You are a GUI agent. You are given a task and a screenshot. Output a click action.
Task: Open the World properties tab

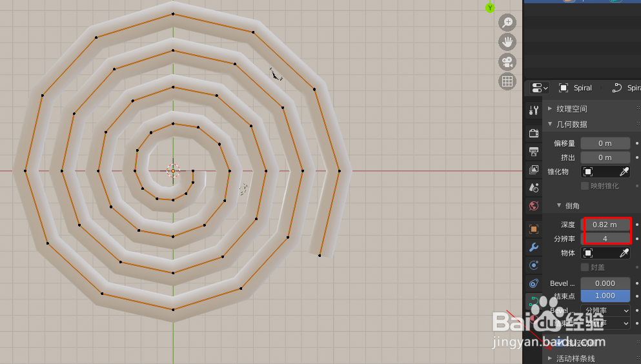tap(533, 205)
